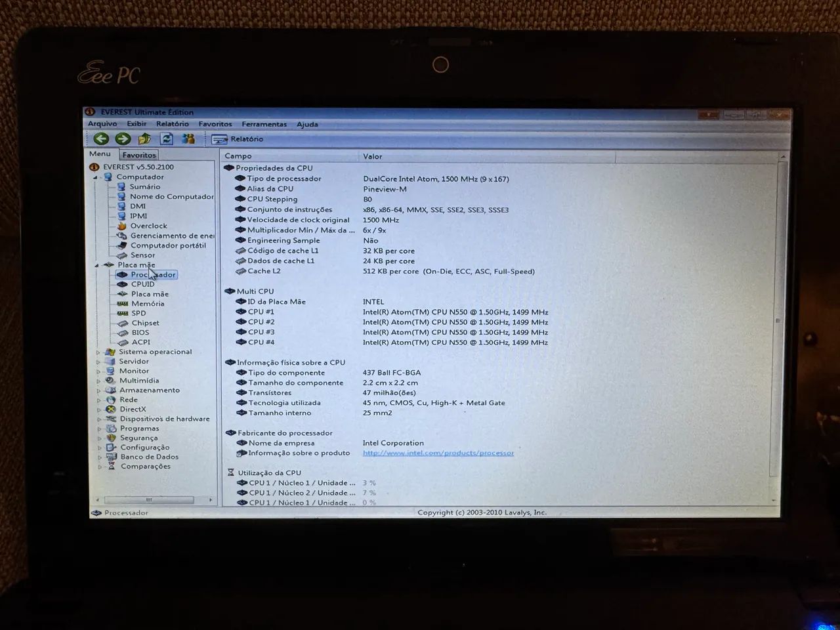Viewport: 840px width, 630px height.
Task: Select the Overclock item's flame icon
Action: [x=123, y=226]
